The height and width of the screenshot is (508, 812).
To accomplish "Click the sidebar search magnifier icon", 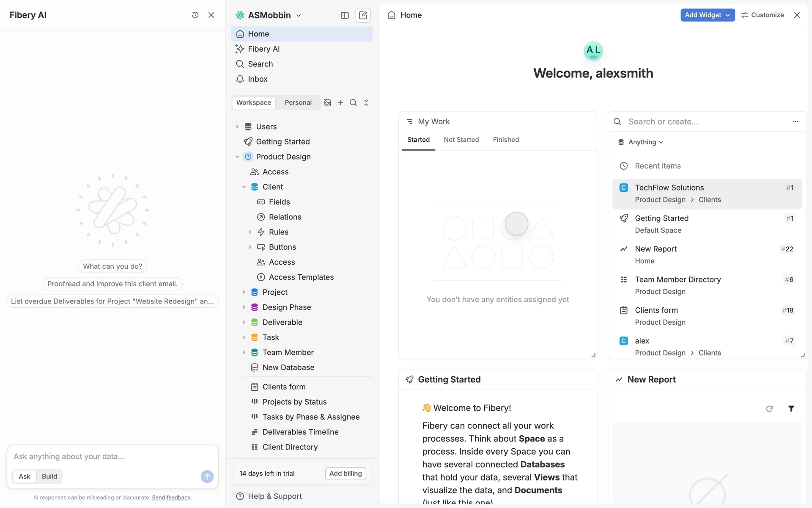I will point(354,103).
